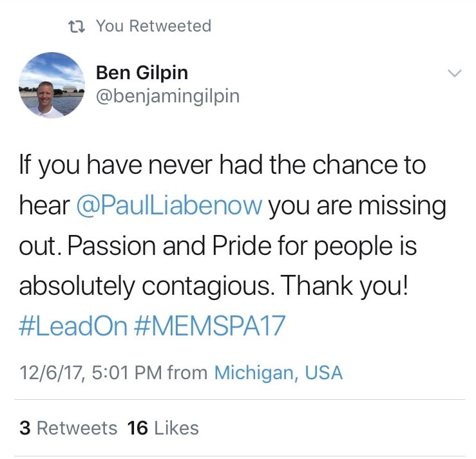The width and height of the screenshot is (476, 459).
Task: Follow the #MEMSPA17 hashtag
Action: pos(209,326)
